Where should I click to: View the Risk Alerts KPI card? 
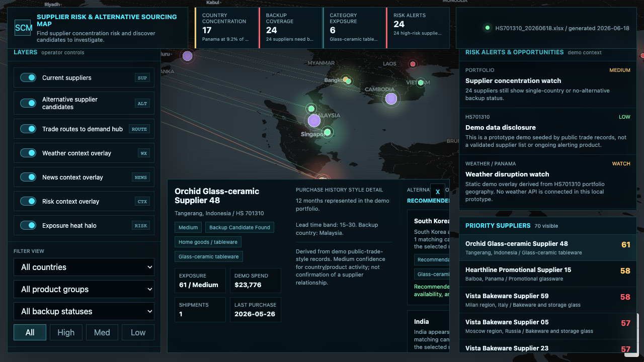[x=418, y=28]
